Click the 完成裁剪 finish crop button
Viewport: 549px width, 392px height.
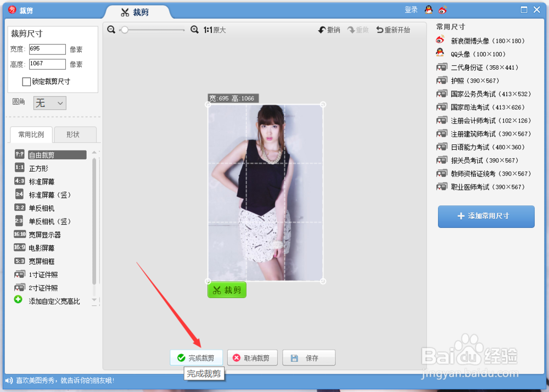[x=197, y=358]
